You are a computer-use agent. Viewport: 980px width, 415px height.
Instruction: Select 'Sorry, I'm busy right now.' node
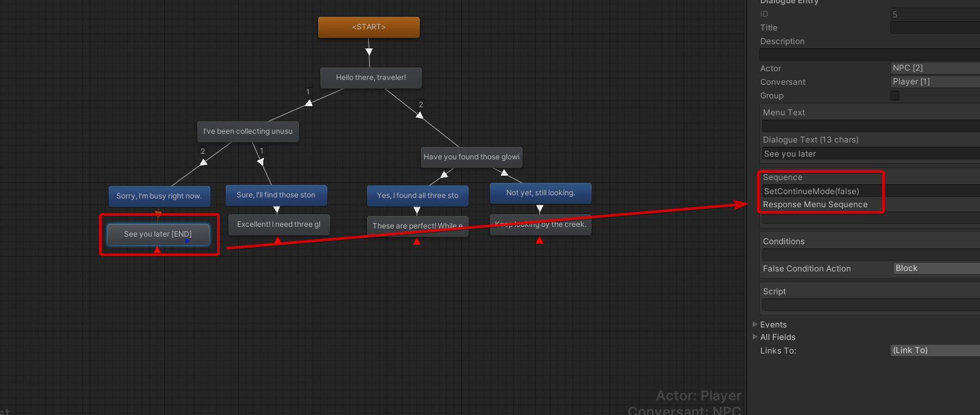[159, 196]
